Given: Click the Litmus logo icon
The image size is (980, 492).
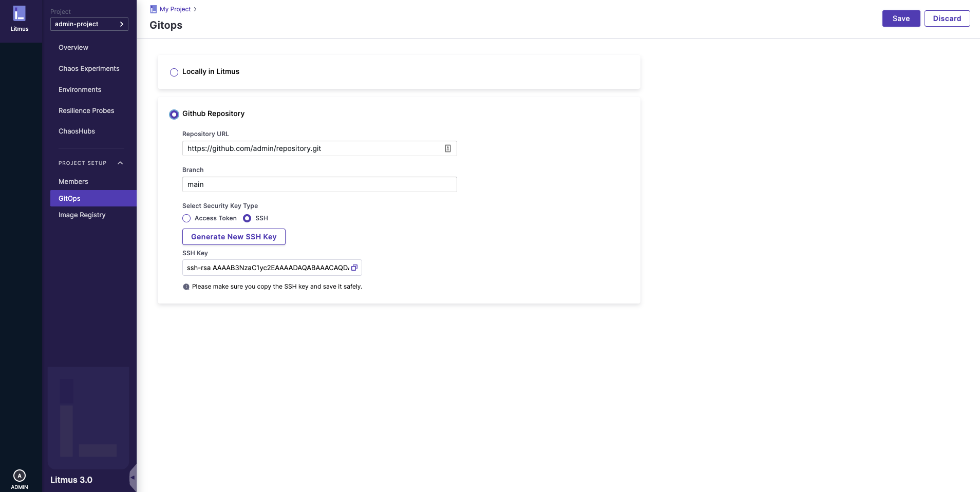Looking at the screenshot, I should (20, 14).
